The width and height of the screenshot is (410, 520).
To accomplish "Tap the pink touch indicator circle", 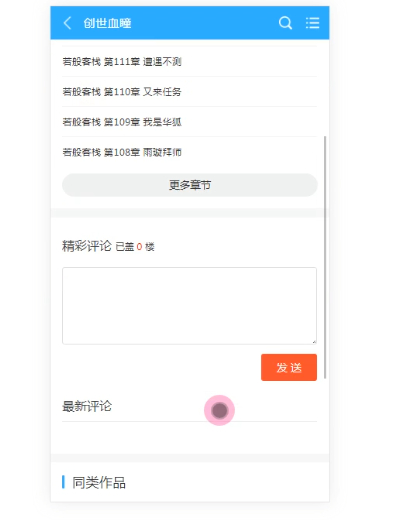I will click(x=219, y=410).
